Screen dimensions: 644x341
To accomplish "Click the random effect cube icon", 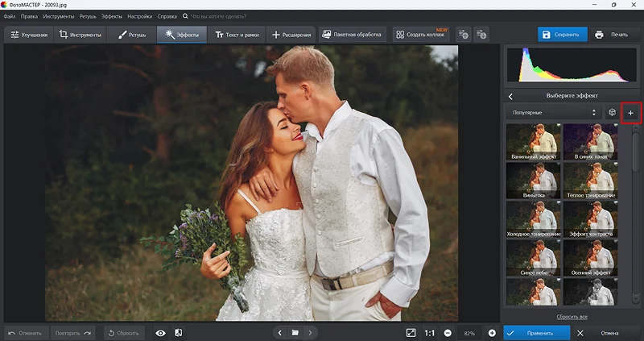I will pyautogui.click(x=612, y=112).
